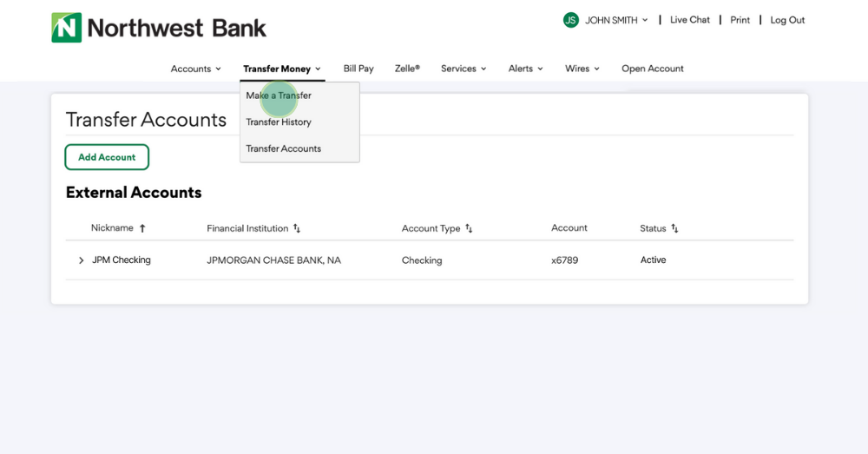Expand the Services dropdown menu

(x=463, y=69)
